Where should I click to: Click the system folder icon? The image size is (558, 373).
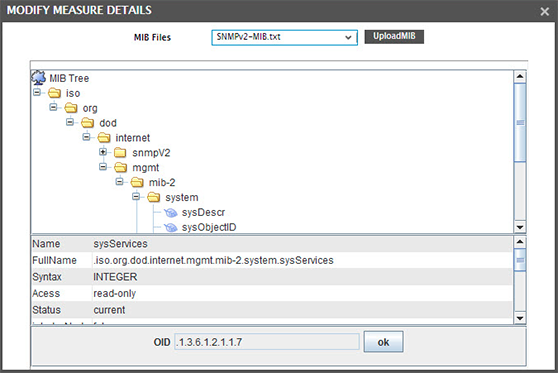tap(154, 197)
